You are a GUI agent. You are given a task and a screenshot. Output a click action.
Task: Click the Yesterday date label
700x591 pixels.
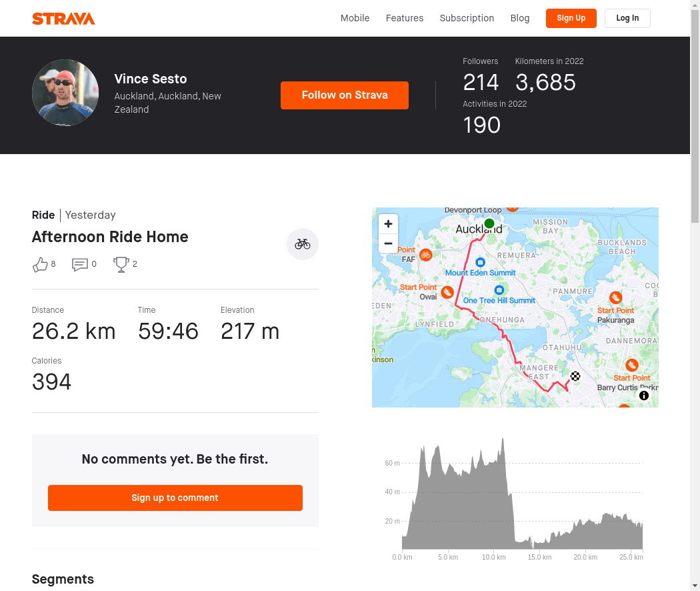tap(90, 215)
